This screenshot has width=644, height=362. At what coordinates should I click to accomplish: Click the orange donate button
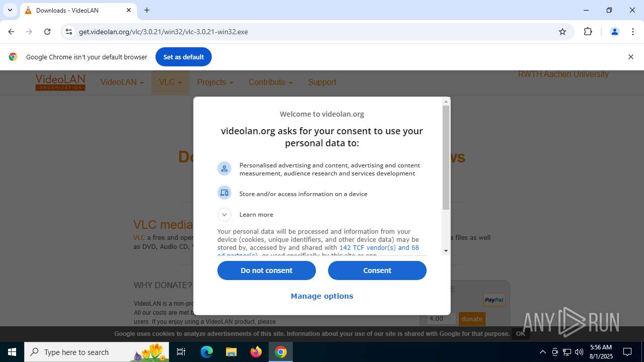[472, 319]
